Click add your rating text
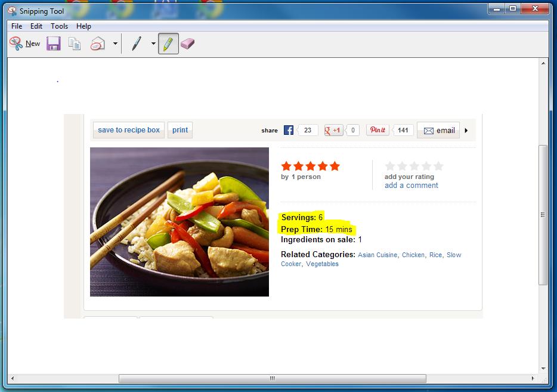This screenshot has height=392, width=557. (409, 177)
